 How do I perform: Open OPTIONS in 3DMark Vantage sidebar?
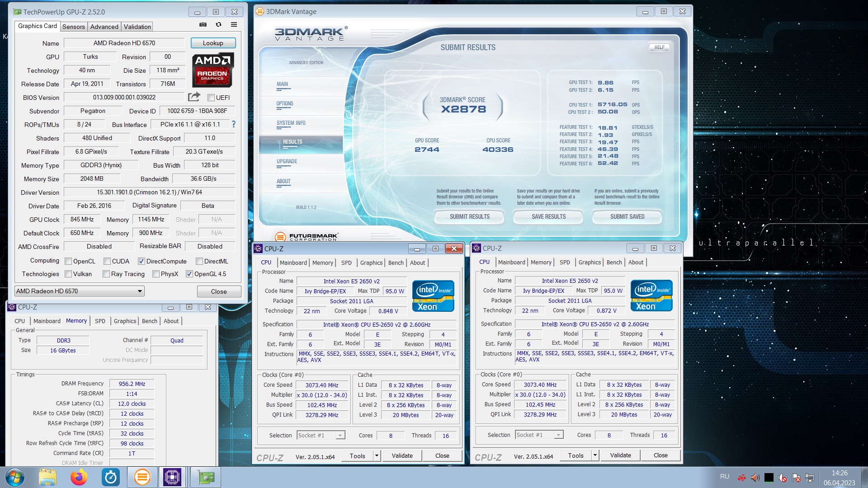(285, 103)
